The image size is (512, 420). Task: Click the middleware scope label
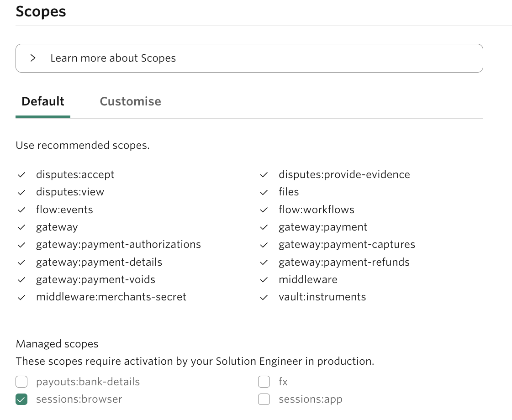coord(308,280)
